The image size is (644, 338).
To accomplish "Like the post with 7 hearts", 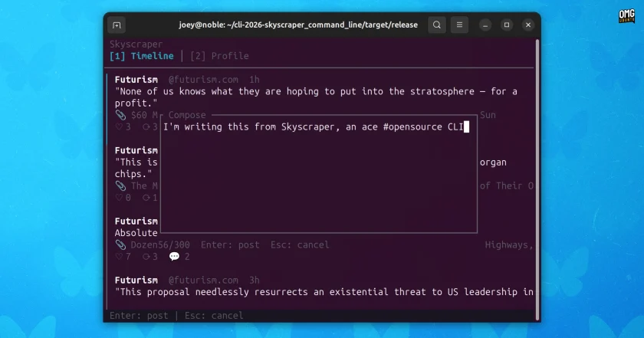I will (x=123, y=257).
